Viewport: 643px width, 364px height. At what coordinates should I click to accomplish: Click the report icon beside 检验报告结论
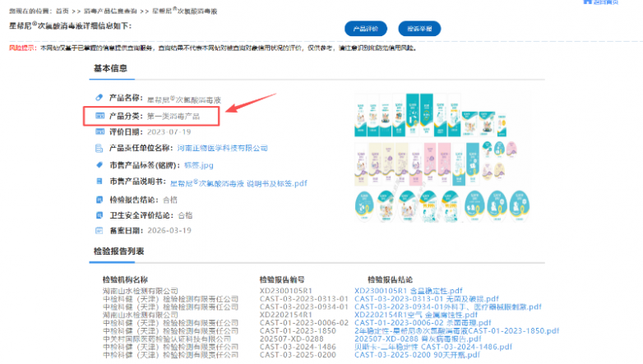tap(99, 200)
